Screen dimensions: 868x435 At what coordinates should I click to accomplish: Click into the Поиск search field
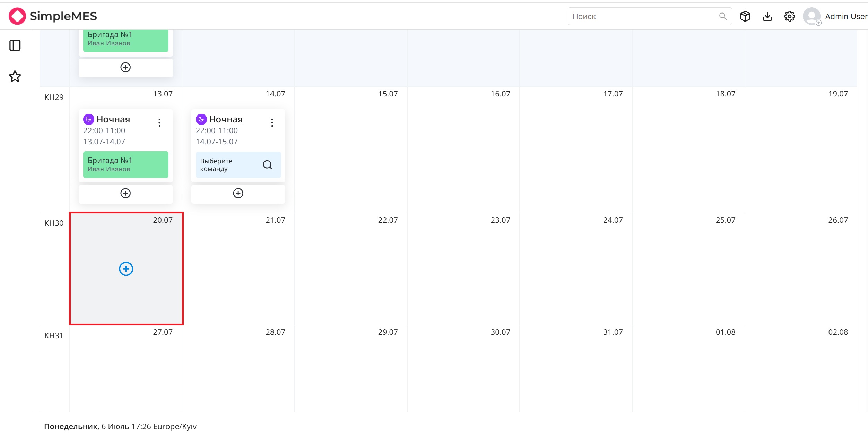point(649,16)
